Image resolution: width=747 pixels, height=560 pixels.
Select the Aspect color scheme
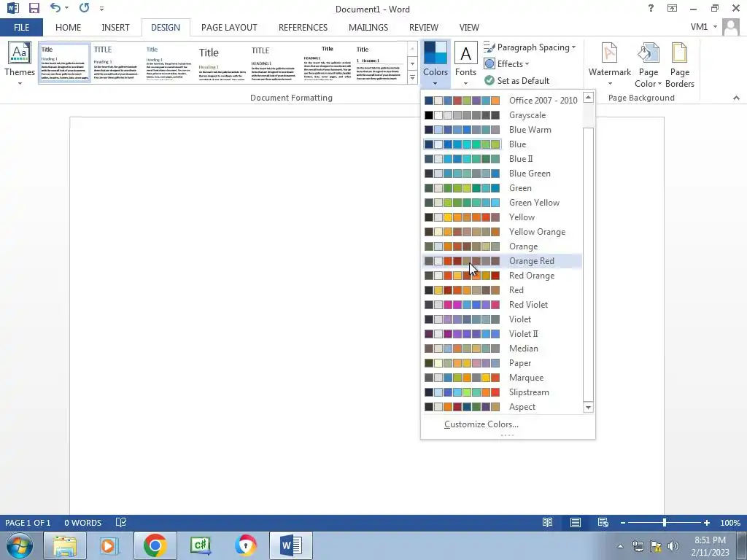click(x=502, y=407)
